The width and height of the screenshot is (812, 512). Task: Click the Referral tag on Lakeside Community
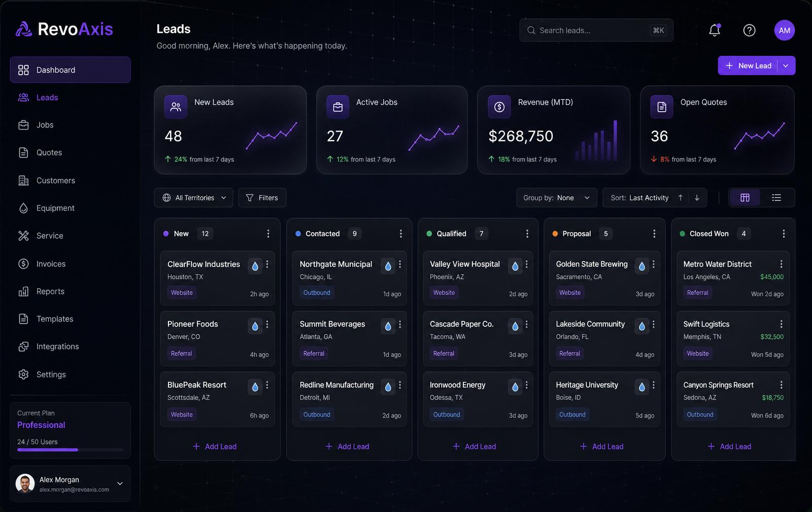(569, 354)
